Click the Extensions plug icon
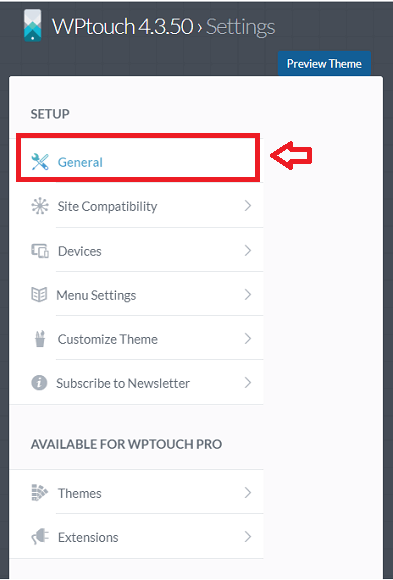Viewport: 393px width, 580px height. 40,536
